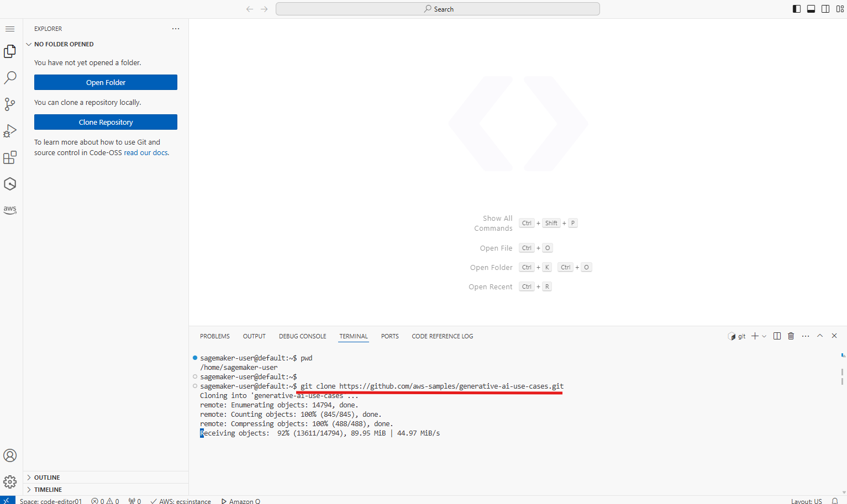Click the top Search command field
The image size is (847, 504).
pos(438,9)
